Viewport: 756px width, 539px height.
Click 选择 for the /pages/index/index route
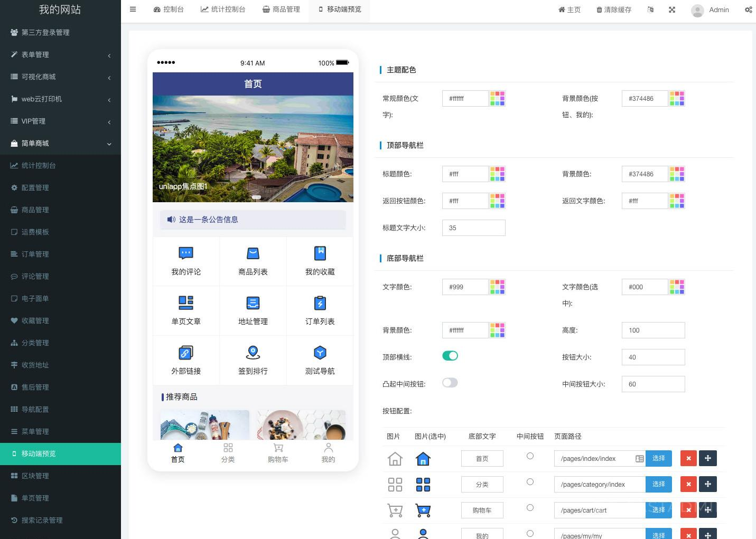pos(658,458)
